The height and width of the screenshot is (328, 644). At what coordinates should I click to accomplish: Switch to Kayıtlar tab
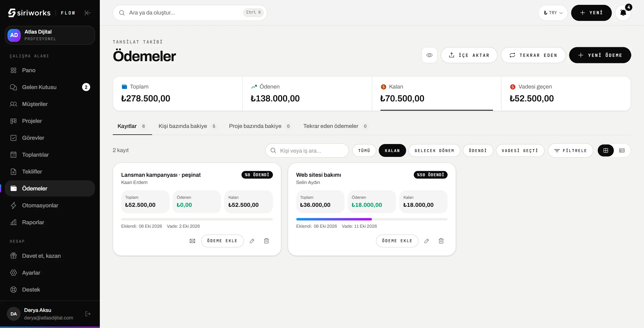[x=132, y=126]
